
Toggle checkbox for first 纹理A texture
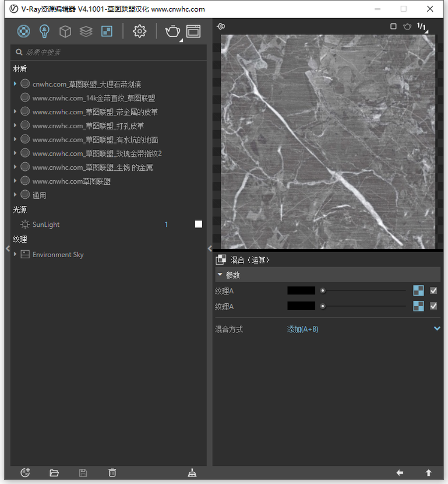(x=433, y=290)
